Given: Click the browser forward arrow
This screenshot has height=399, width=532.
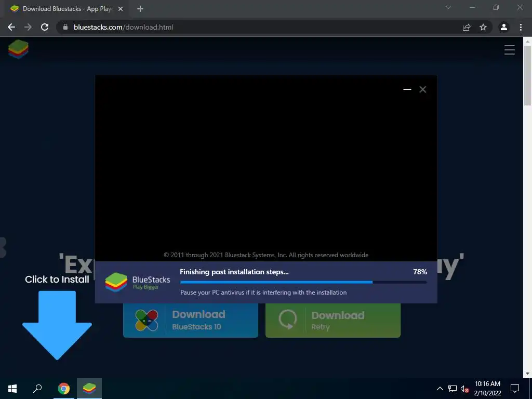Looking at the screenshot, I should click(28, 27).
